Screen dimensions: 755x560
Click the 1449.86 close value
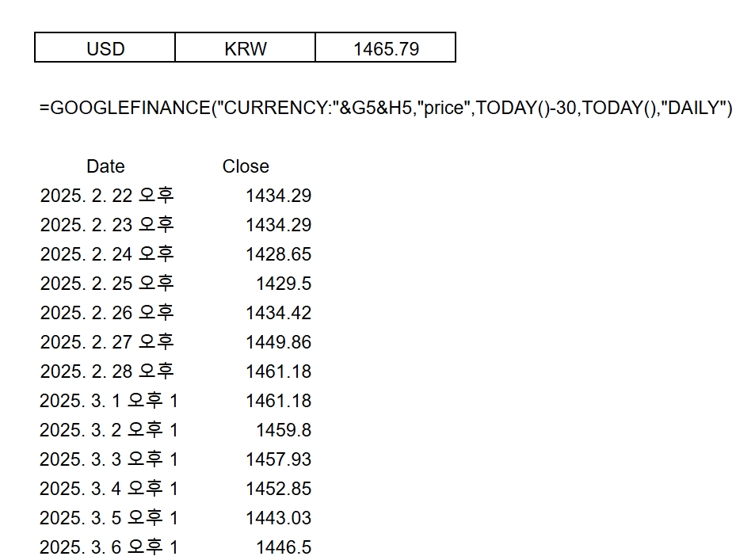[278, 342]
